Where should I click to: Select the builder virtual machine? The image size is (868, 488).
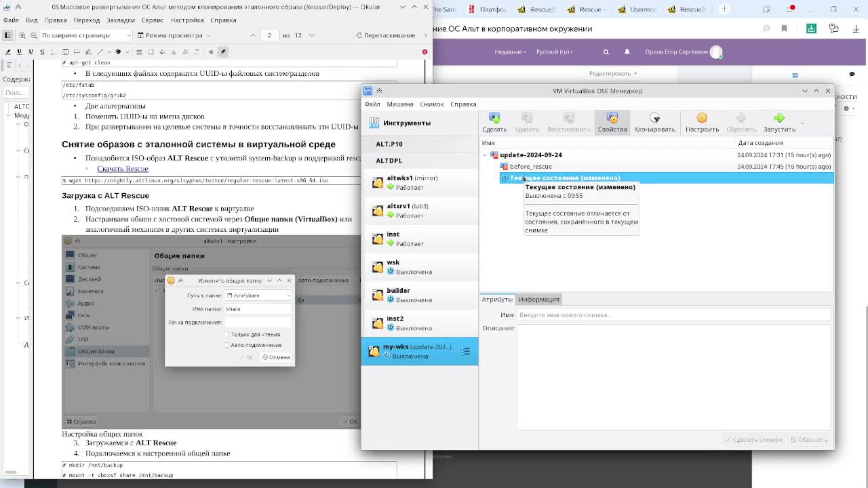click(x=420, y=295)
